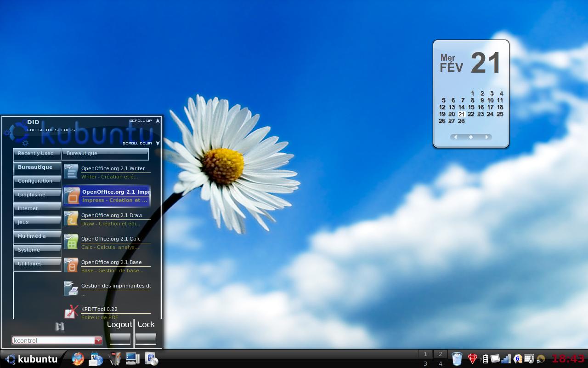Launch the OpenOffice.org 2.1 Calc icon
The width and height of the screenshot is (588, 368).
tap(71, 242)
